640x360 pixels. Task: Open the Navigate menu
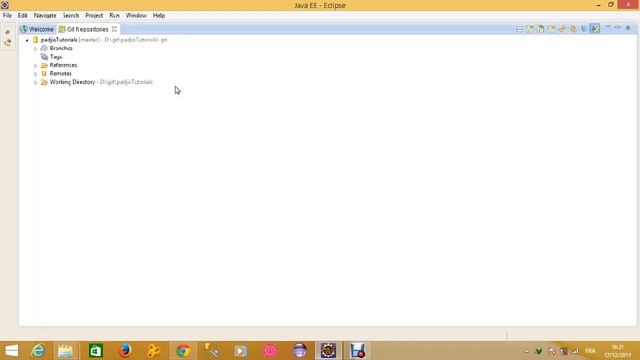point(45,16)
